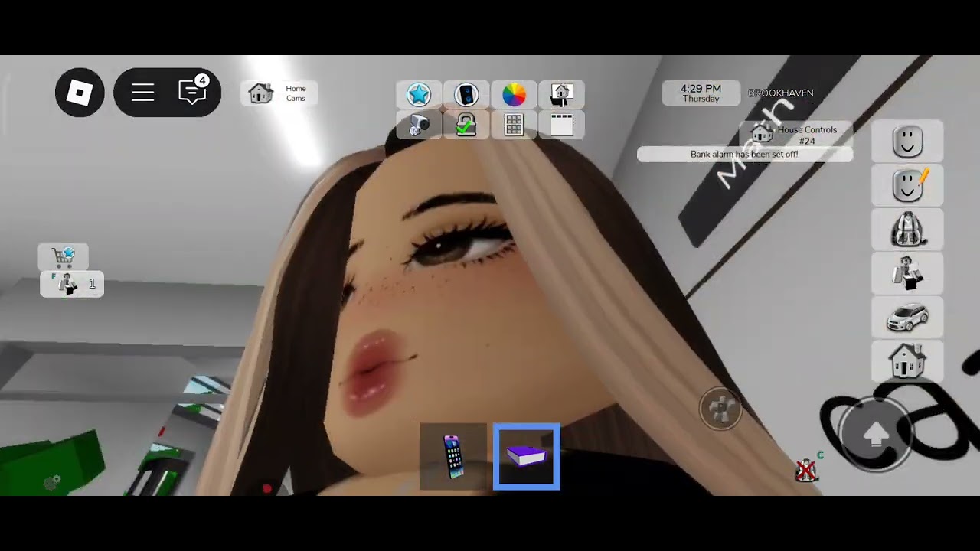Click the 4:29 PM Thursday clock
Image resolution: width=980 pixels, height=551 pixels.
[x=701, y=93]
